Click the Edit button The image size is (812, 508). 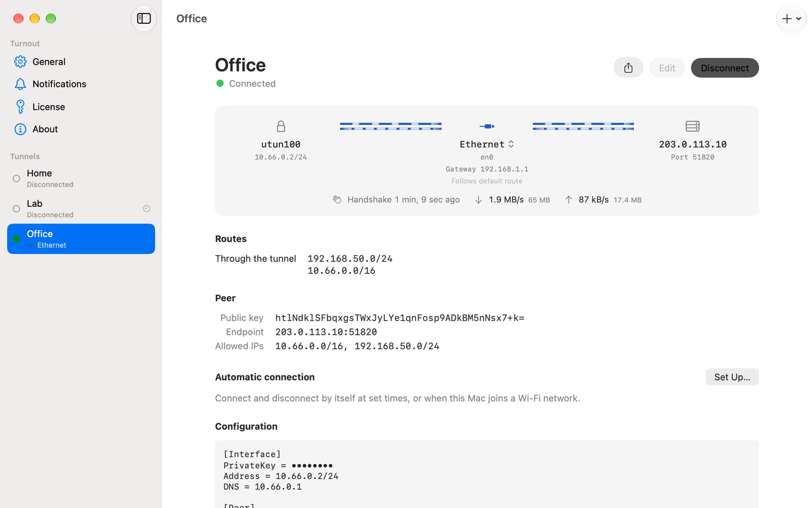[667, 68]
